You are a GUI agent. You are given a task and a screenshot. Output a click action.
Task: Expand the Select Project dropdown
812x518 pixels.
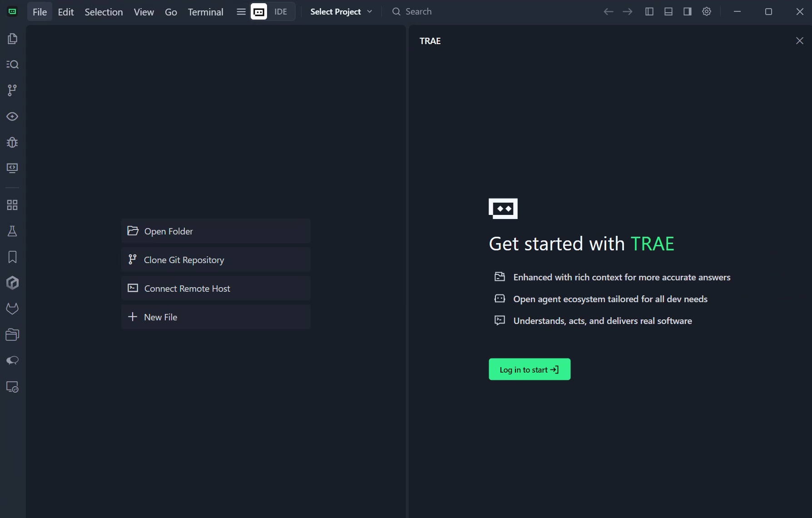pyautogui.click(x=341, y=12)
